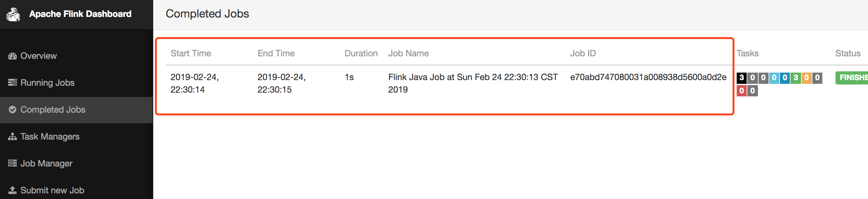Click the red task count badge
Viewport: 868px width, 199px height.
[741, 91]
